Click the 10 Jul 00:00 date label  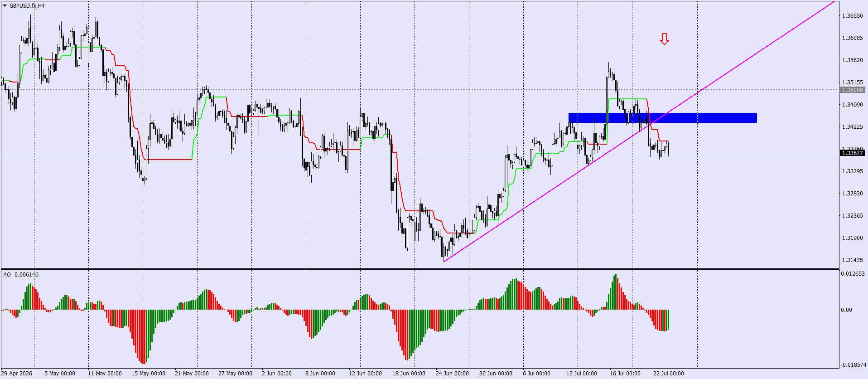click(582, 374)
